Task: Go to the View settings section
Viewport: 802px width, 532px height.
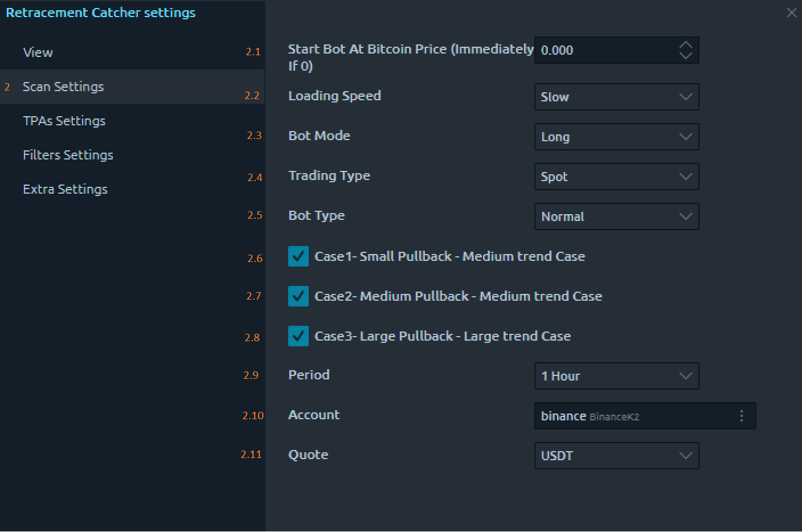Action: 38,52
